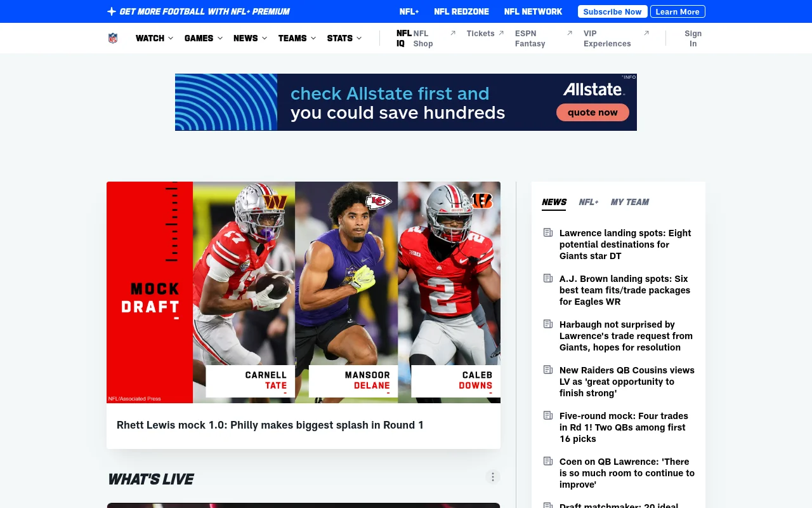The image size is (812, 508).
Task: Open the three-dot options menu beside WHAT'S LIVE
Action: (x=493, y=476)
